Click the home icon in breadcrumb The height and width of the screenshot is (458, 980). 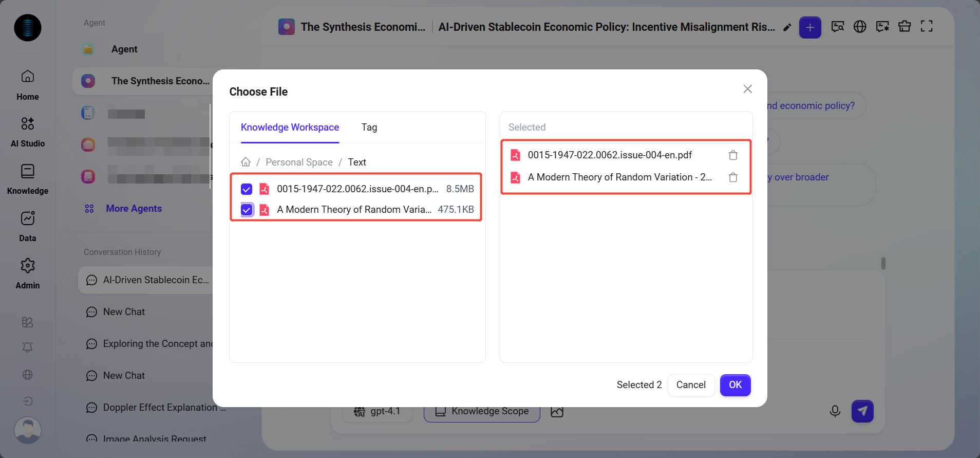[x=246, y=162]
